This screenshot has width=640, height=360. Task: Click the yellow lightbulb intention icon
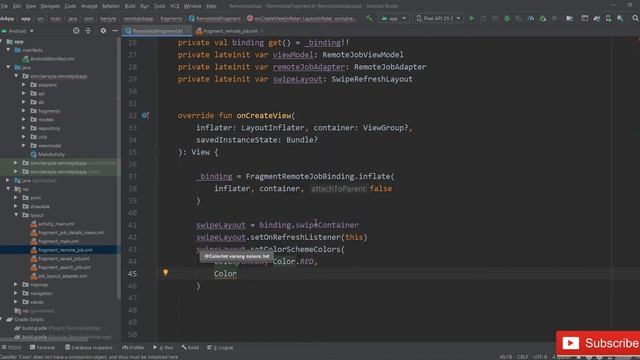point(165,273)
